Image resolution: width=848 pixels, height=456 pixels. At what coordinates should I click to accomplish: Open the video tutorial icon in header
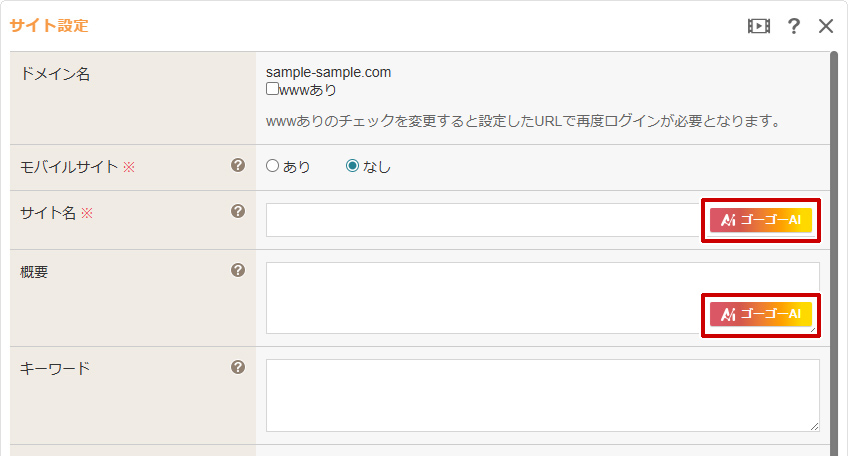[759, 26]
